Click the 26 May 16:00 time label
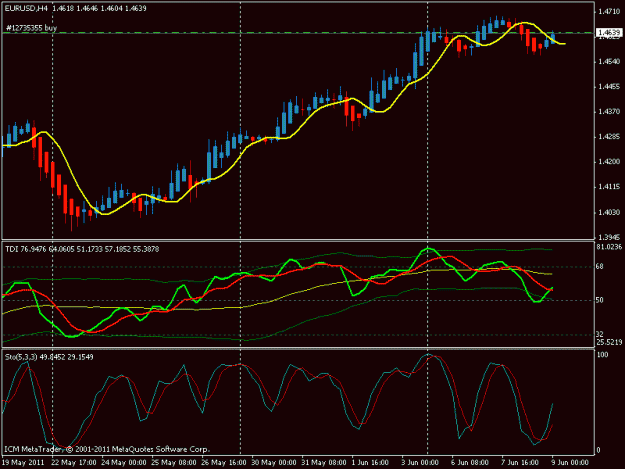Viewport: 625px width, 469px height. [x=224, y=463]
